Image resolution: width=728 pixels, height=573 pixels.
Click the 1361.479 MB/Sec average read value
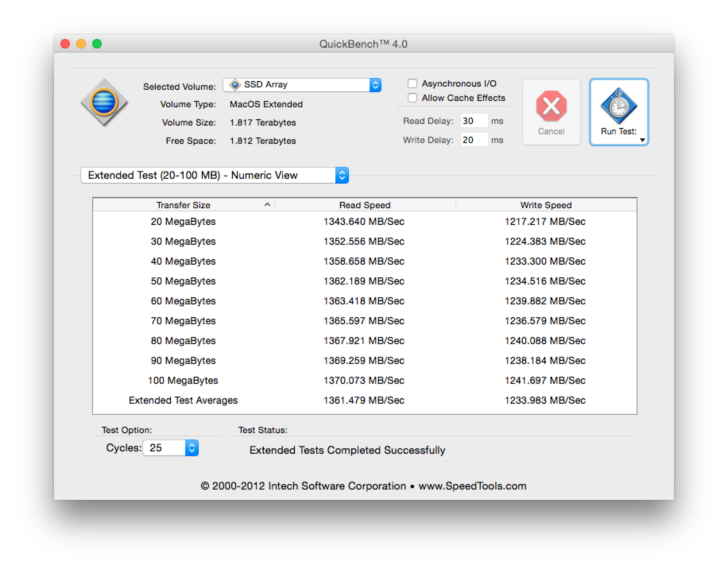[x=364, y=400]
